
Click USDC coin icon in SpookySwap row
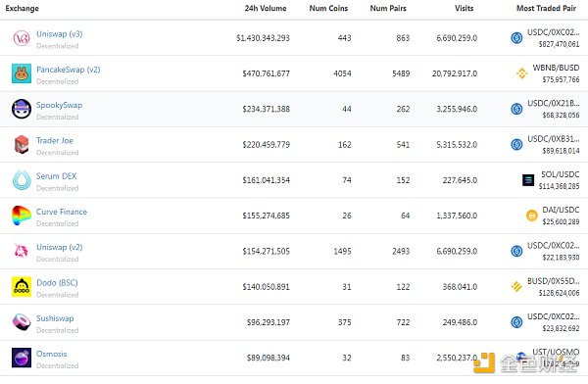[x=516, y=109]
